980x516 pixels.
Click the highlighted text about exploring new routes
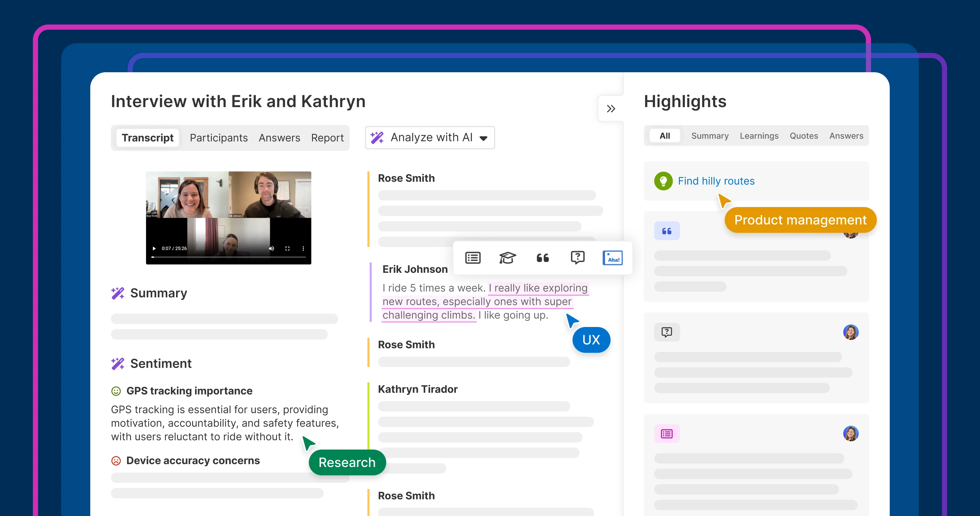477,302
